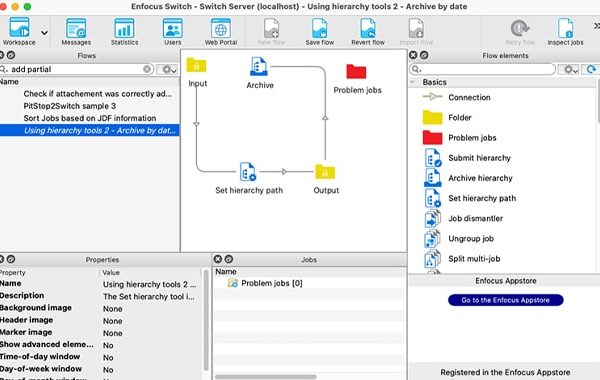Select the red Problem jobs folder on canvas
Image resolution: width=600 pixels, height=380 pixels.
(x=356, y=72)
